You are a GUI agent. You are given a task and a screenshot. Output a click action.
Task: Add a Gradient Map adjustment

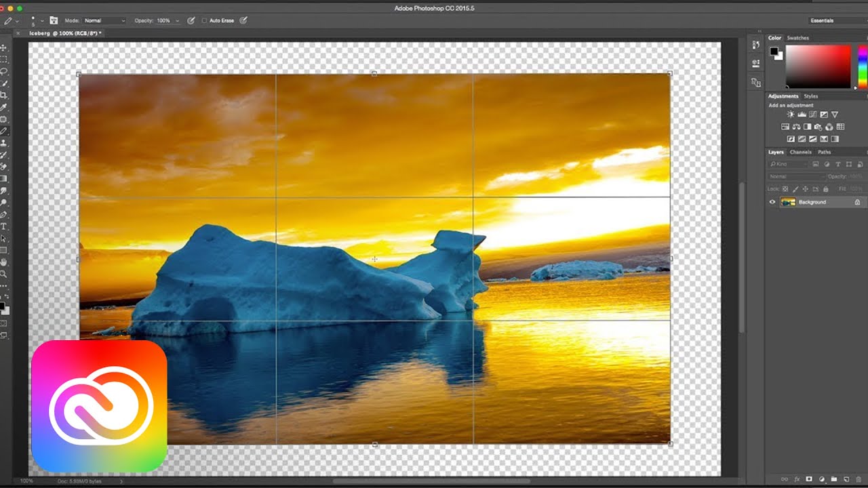pyautogui.click(x=835, y=139)
